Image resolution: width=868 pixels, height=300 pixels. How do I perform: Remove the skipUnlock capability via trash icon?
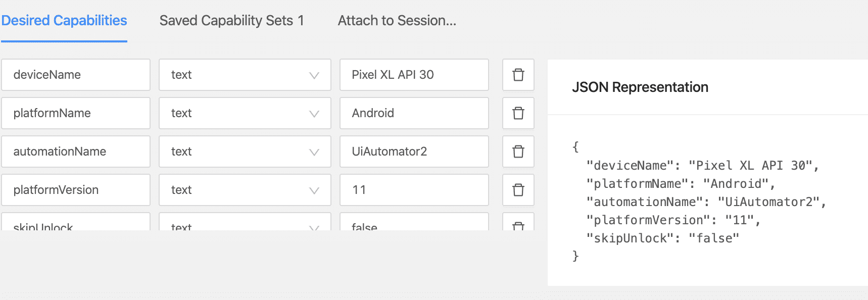click(x=518, y=222)
